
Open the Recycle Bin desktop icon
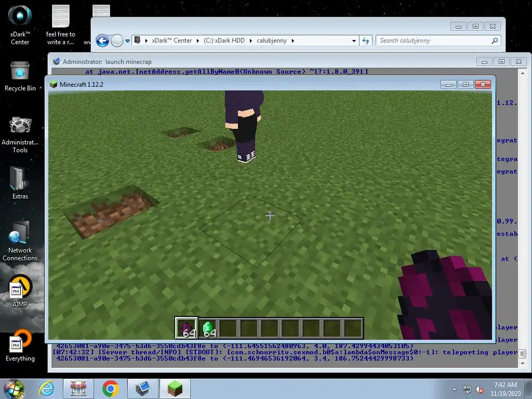tap(20, 76)
